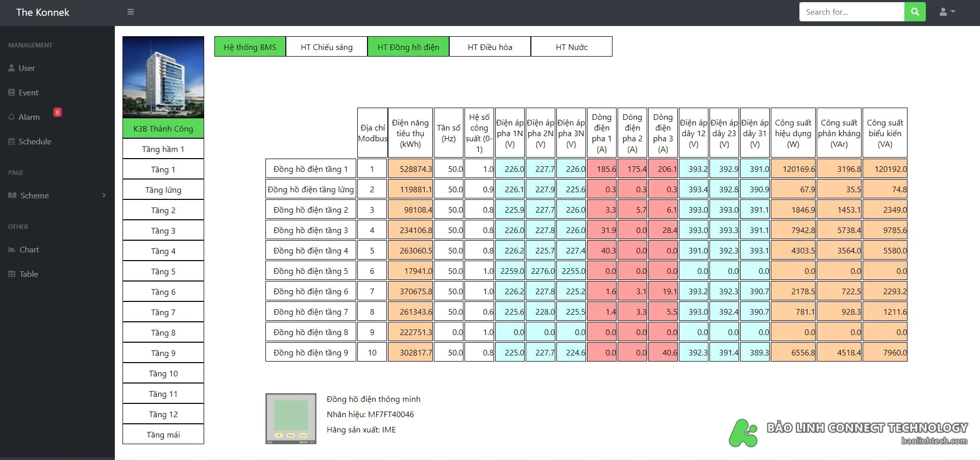Click the K3B Thành Công building photo
Screen dimensions: 980x460
click(163, 77)
